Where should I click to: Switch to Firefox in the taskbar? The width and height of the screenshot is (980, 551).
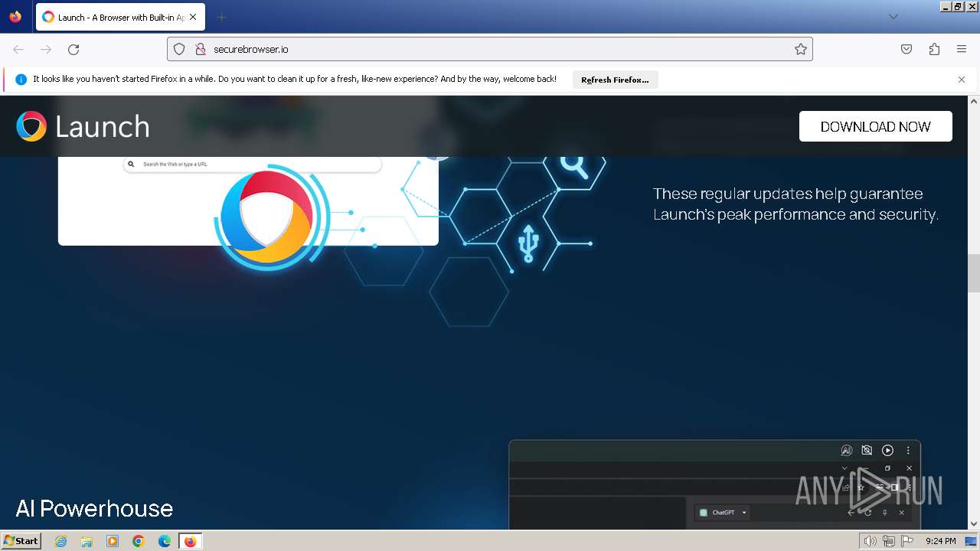[x=190, y=541]
